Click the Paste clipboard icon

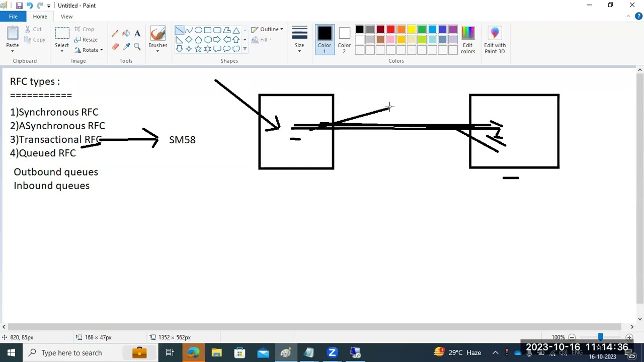click(x=13, y=34)
